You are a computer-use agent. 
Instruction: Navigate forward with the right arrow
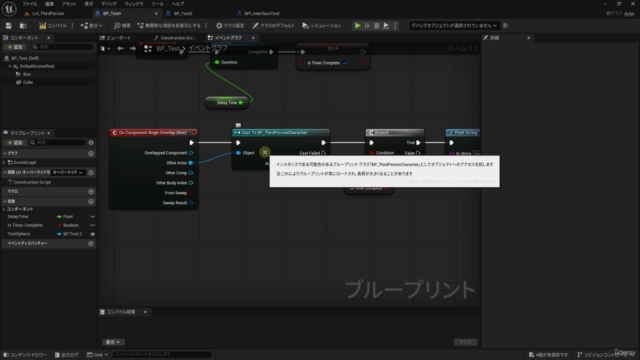(133, 49)
